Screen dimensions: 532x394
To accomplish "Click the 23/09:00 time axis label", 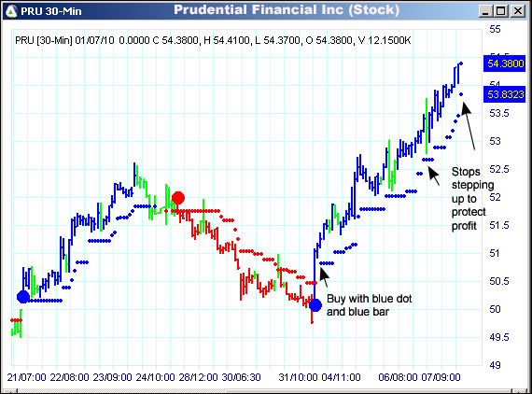I will point(112,377).
